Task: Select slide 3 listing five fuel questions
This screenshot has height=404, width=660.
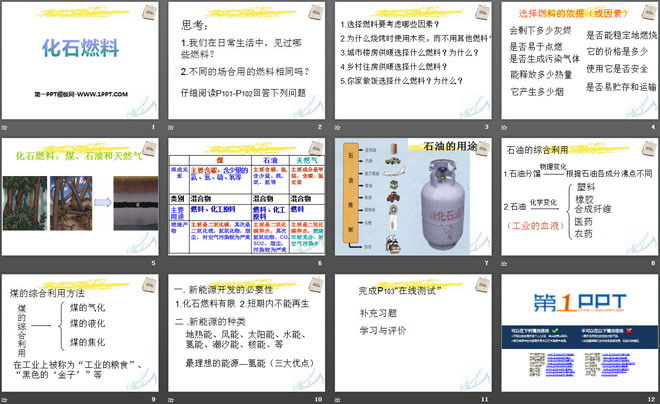Action: tap(413, 60)
